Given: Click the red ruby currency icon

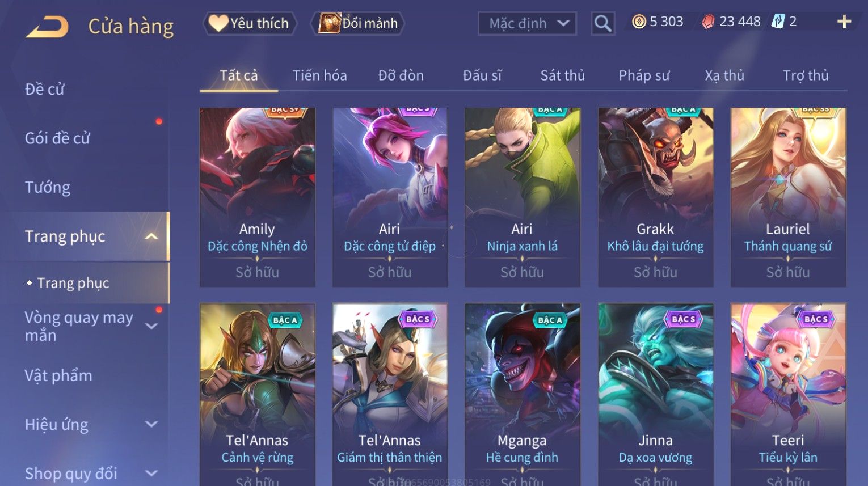Looking at the screenshot, I should [x=708, y=22].
